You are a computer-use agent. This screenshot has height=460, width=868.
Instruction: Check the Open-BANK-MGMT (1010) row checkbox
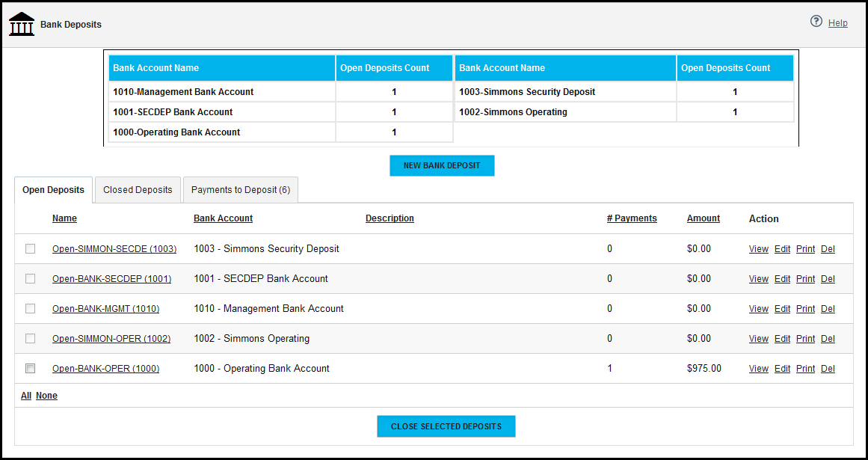click(31, 308)
